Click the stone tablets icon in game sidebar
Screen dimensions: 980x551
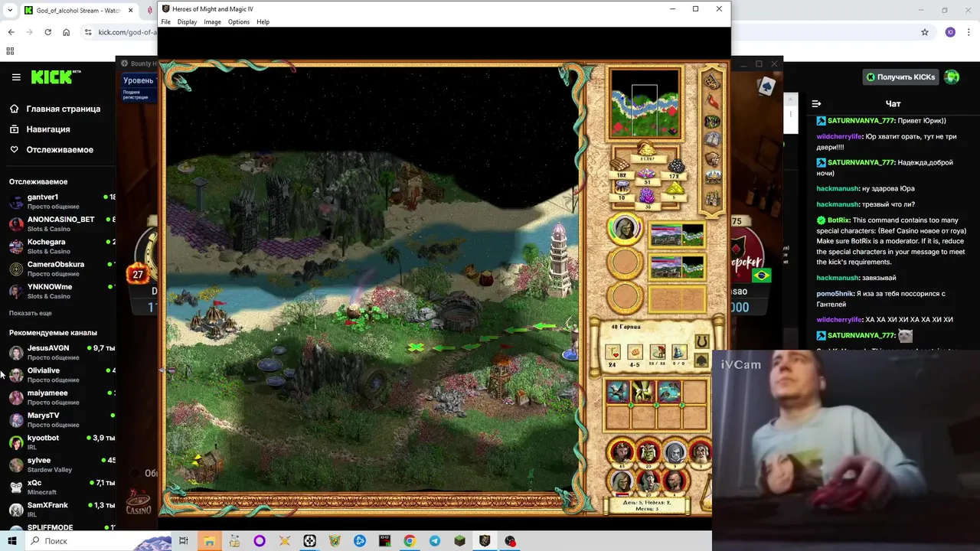point(712,139)
